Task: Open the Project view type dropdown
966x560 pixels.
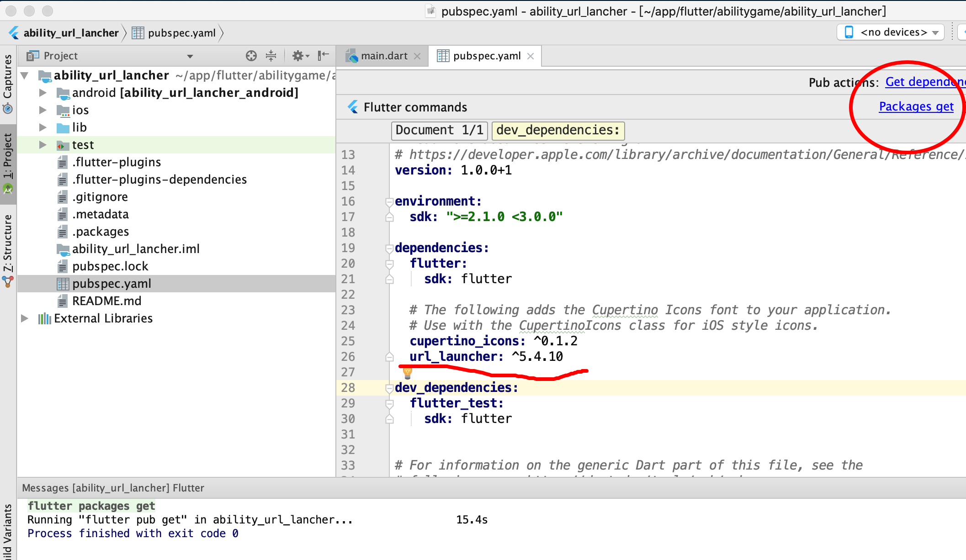Action: [x=190, y=56]
